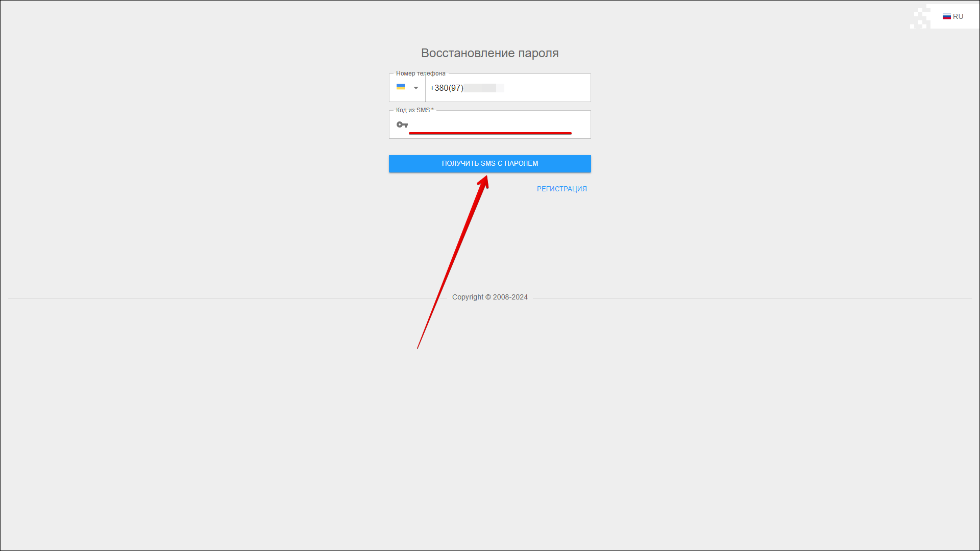The image size is (980, 551).
Task: Expand the country code dropdown arrow
Action: (416, 88)
